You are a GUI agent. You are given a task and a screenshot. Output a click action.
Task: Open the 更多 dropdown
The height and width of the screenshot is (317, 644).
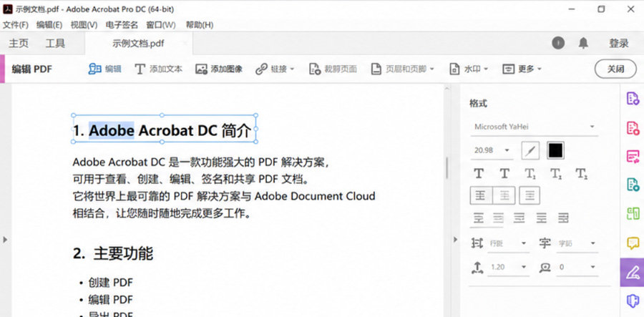pos(522,69)
